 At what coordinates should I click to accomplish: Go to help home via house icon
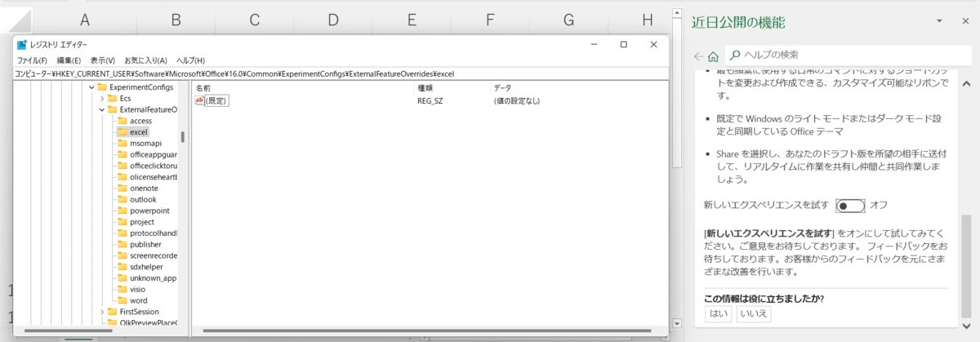(x=713, y=56)
